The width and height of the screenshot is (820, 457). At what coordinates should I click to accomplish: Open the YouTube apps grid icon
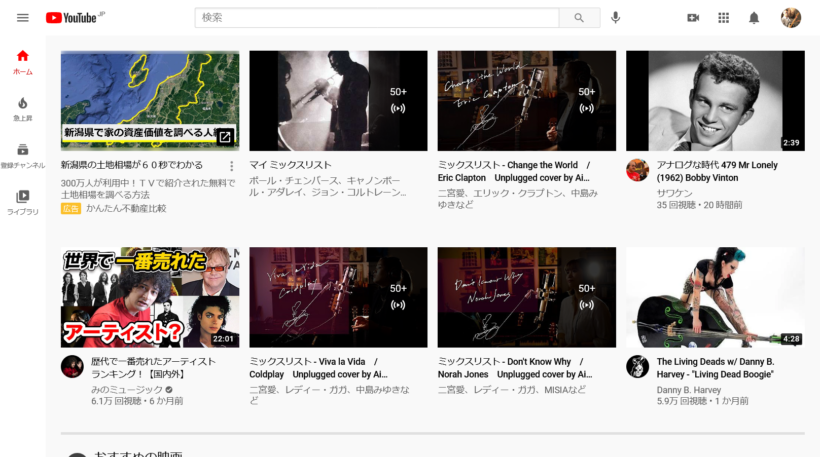724,18
